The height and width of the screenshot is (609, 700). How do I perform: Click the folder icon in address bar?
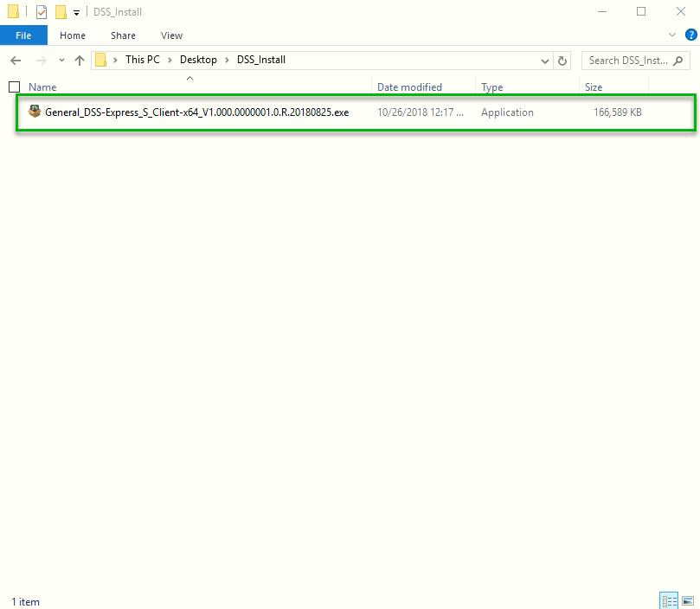[x=101, y=60]
